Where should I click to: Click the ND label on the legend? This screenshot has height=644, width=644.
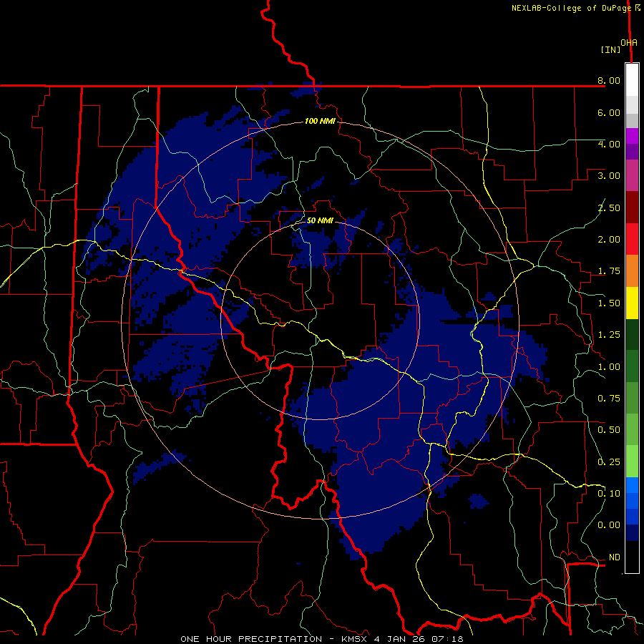pos(615,557)
